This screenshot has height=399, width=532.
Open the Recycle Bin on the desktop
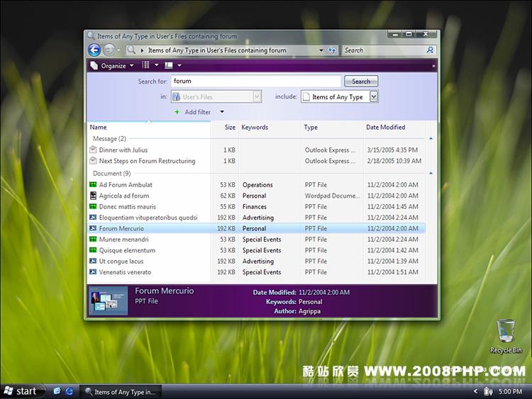[506, 331]
